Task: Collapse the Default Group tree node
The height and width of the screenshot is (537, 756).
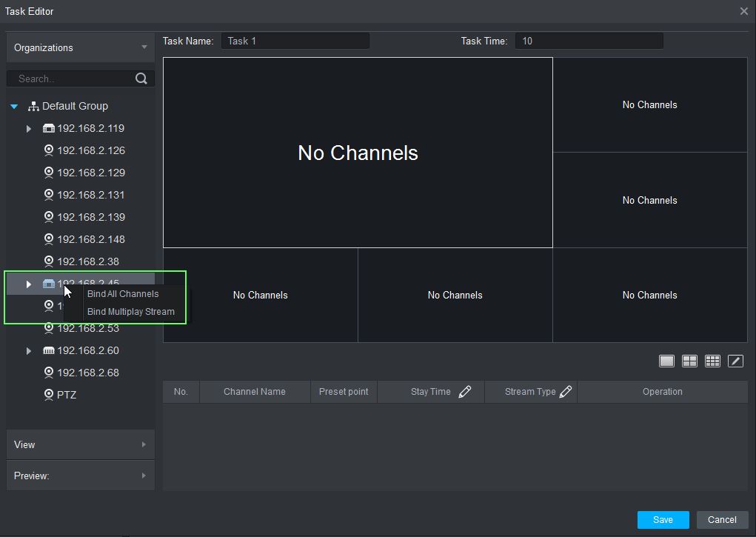Action: click(14, 107)
